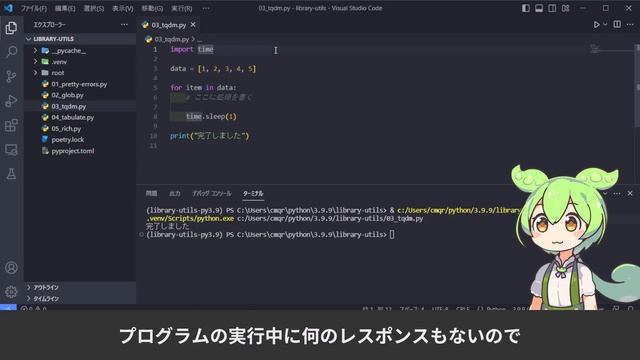Open the Run and Debug view

click(11, 101)
